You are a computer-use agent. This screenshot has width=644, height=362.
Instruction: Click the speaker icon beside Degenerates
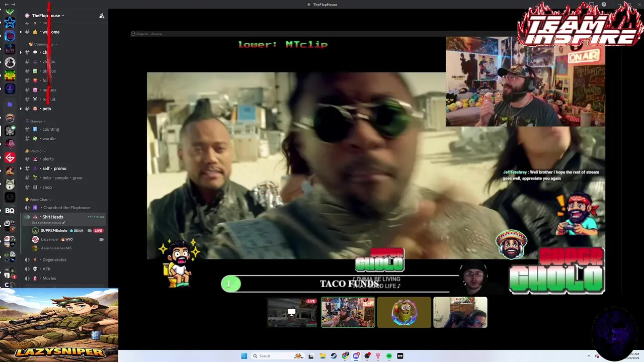27,260
